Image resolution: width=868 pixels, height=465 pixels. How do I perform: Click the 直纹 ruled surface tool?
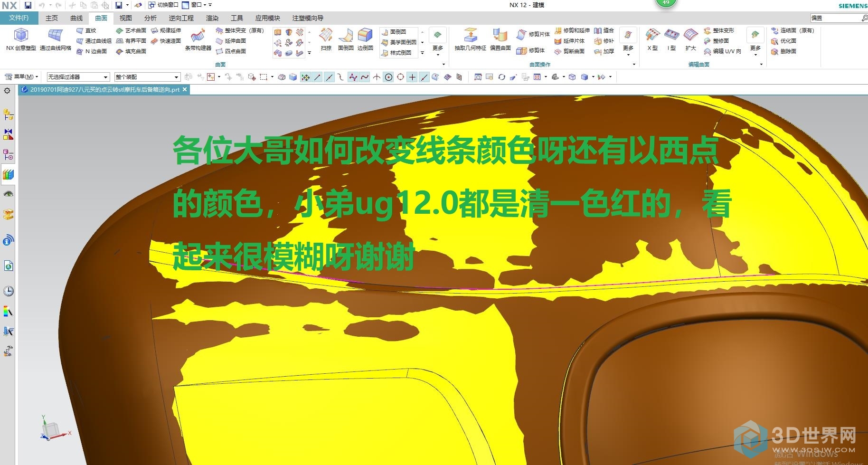point(86,30)
